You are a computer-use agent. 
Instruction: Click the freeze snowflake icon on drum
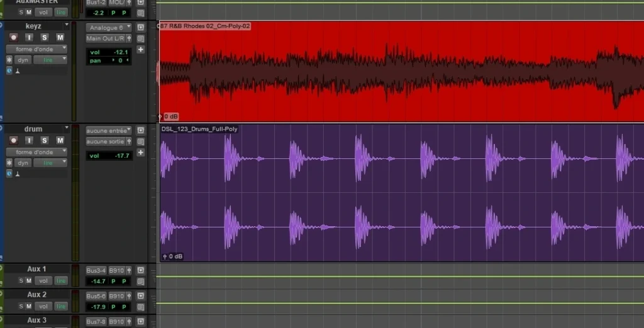[9, 163]
